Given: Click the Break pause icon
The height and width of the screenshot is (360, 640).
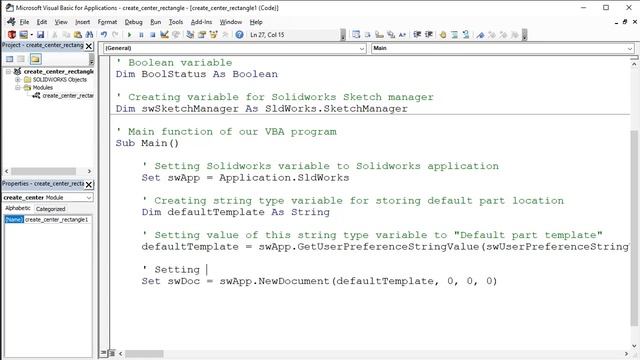Looking at the screenshot, I should (141, 35).
